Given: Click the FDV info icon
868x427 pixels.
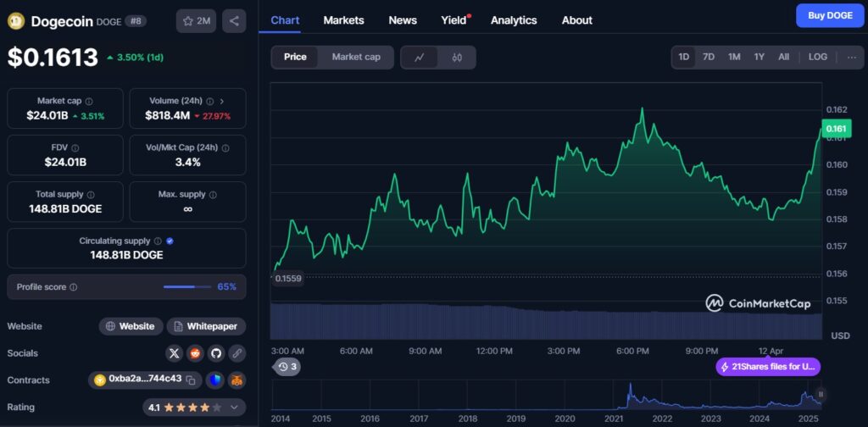Looking at the screenshot, I should click(75, 148).
